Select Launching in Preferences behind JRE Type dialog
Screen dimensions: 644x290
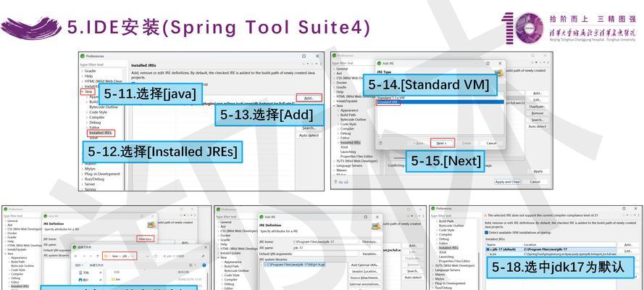[348, 152]
